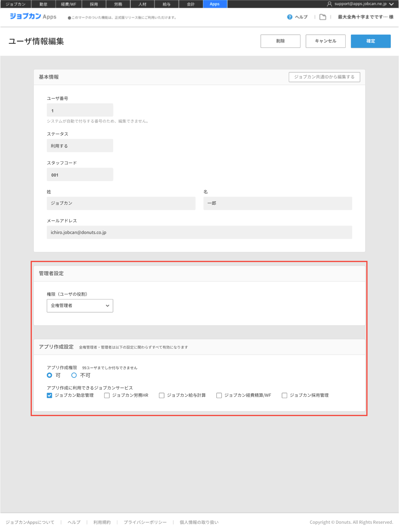The height and width of the screenshot is (532, 399).
Task: Uncheck ジョブカン勤怠管理 checkbox
Action: [x=49, y=396]
